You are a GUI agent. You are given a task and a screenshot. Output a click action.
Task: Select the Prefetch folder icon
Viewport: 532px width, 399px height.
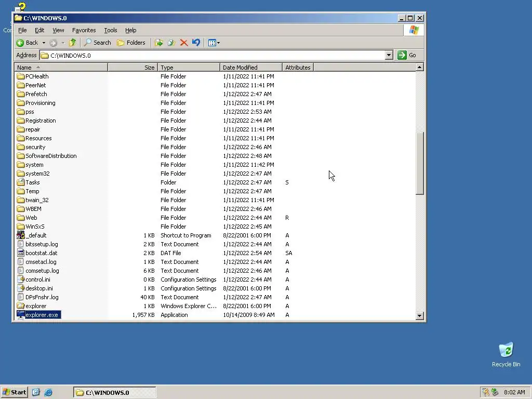pos(21,94)
